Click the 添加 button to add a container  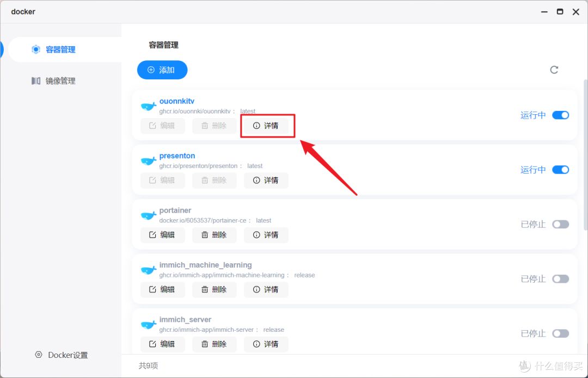(x=162, y=70)
